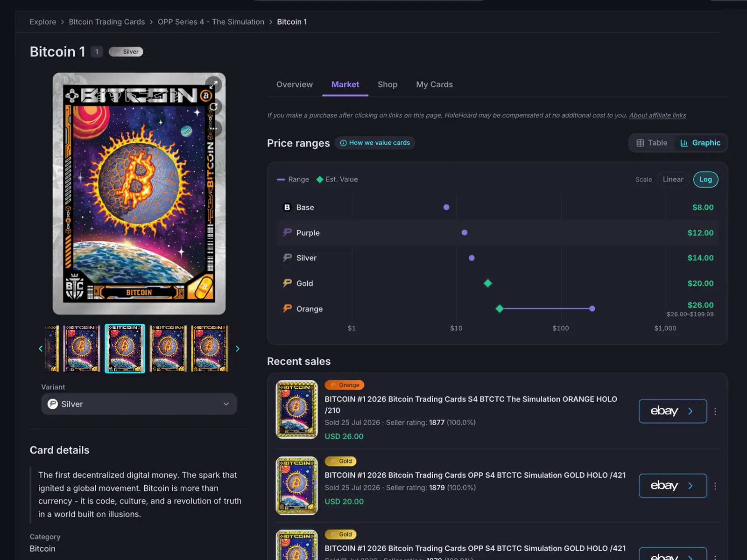Expand the card image to fullscreen

(213, 84)
